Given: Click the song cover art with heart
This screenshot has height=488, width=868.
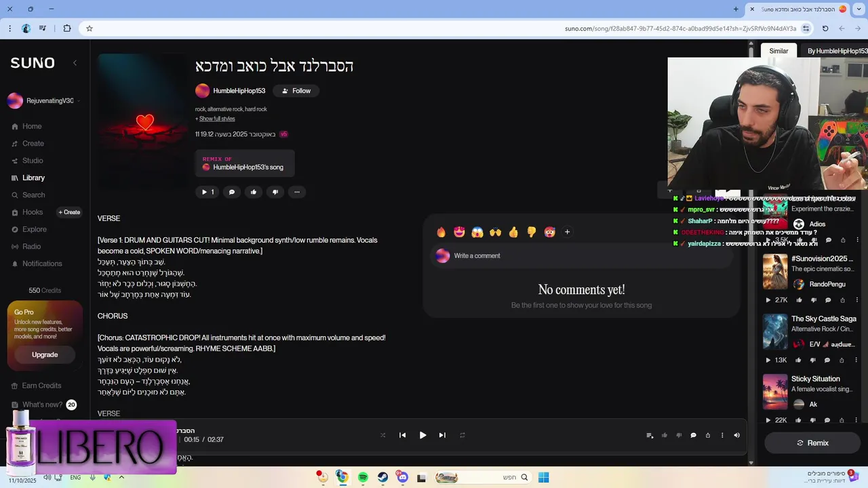Looking at the screenshot, I should [142, 122].
